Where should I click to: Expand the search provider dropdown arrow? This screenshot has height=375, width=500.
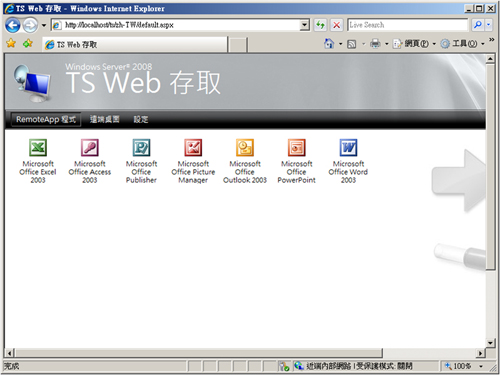coord(489,25)
